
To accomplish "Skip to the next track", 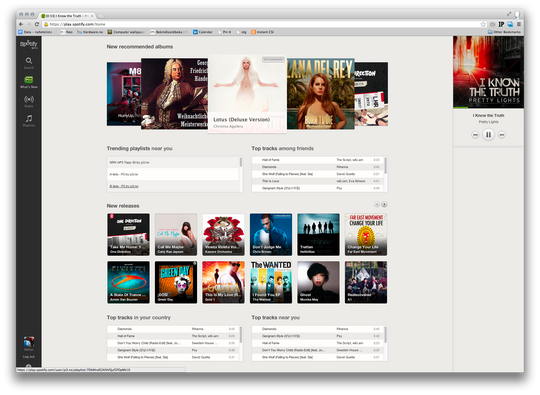I will tap(502, 135).
